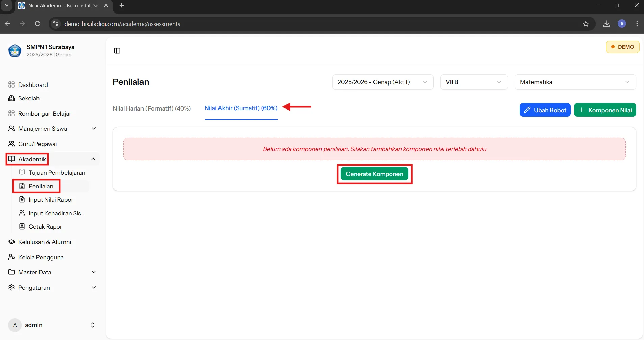
Task: Click the 2025/2026 | Genap sidebar text
Action: coord(49,55)
